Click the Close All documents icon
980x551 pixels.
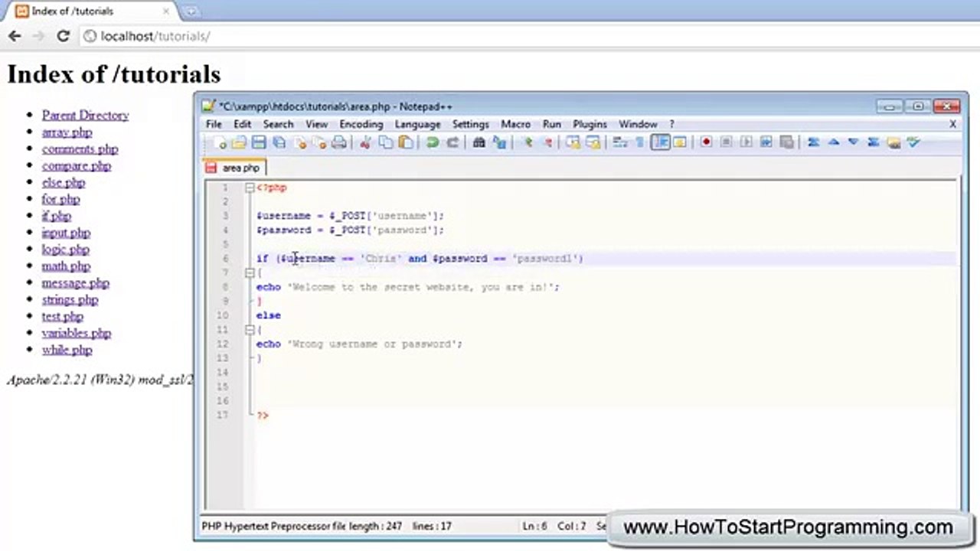click(x=319, y=142)
